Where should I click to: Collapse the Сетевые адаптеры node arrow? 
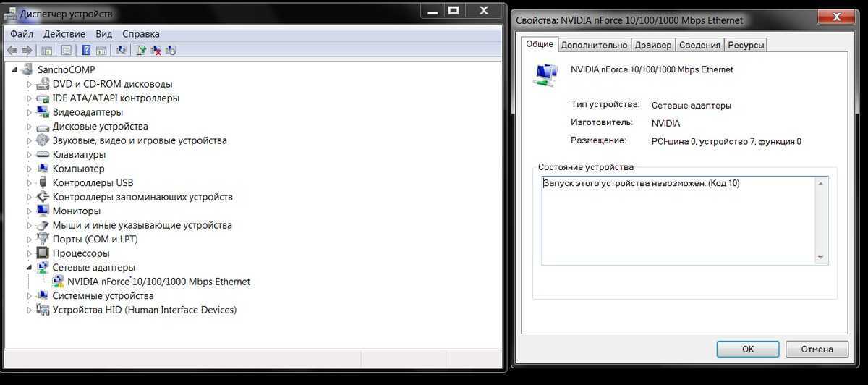pyautogui.click(x=30, y=267)
